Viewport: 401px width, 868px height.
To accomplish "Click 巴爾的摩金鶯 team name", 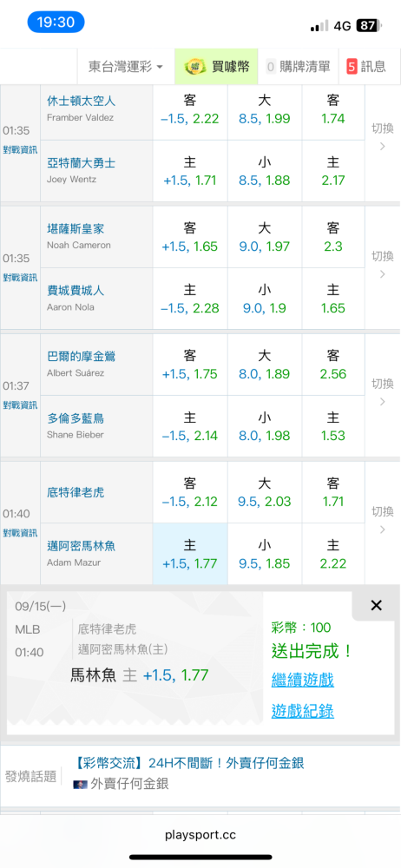I will (82, 357).
